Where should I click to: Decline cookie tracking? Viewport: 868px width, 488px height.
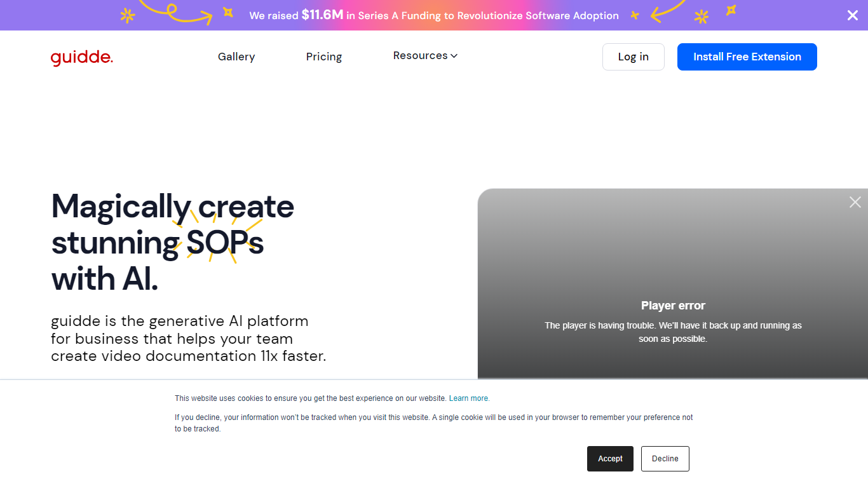click(665, 459)
